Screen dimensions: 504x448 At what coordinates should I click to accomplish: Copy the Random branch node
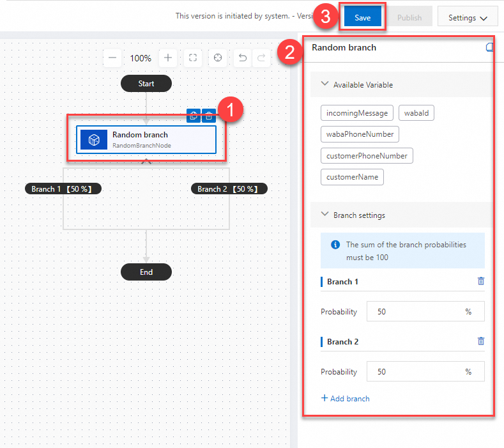pyautogui.click(x=194, y=116)
